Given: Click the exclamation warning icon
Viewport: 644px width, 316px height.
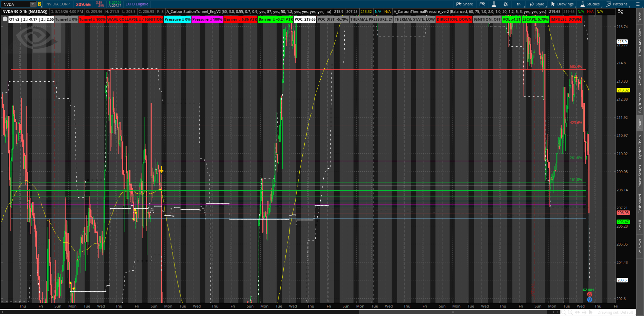Looking at the screenshot, I should (5, 19).
